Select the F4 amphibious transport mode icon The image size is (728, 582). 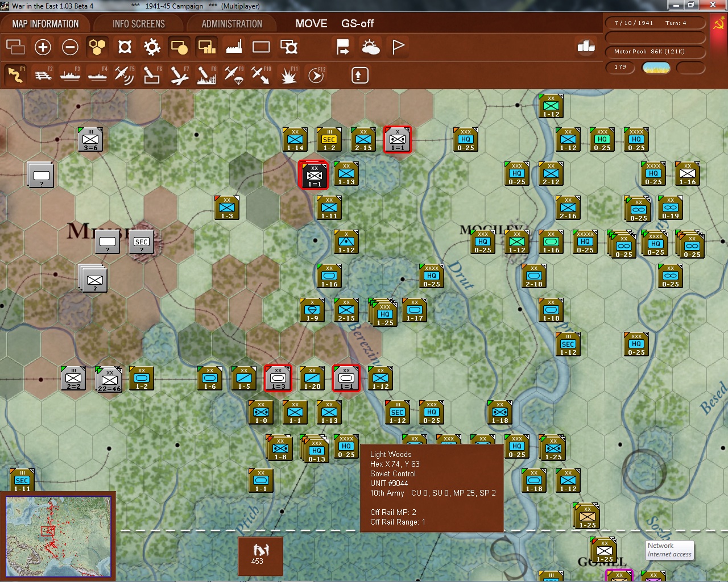coord(97,74)
